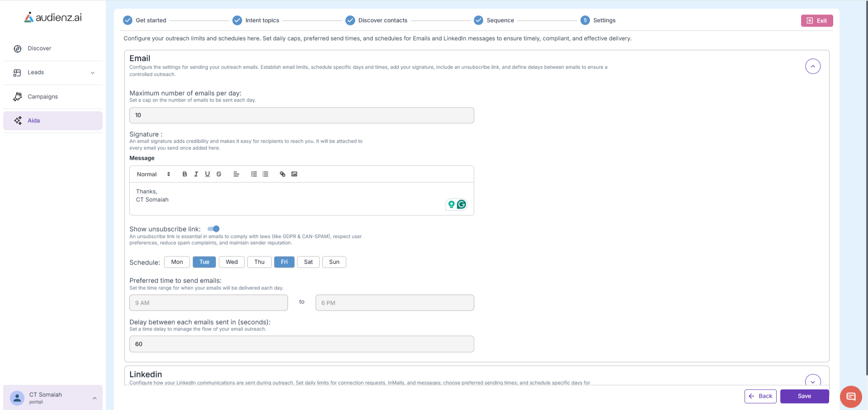Screen dimensions: 868x410
Task: Click the Aida sparkle icon
Action: tap(18, 121)
